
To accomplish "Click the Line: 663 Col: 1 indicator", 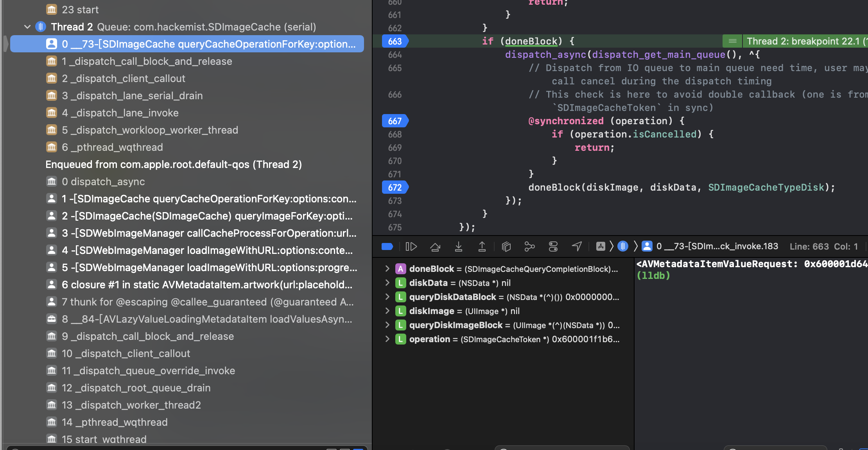I will pos(823,246).
